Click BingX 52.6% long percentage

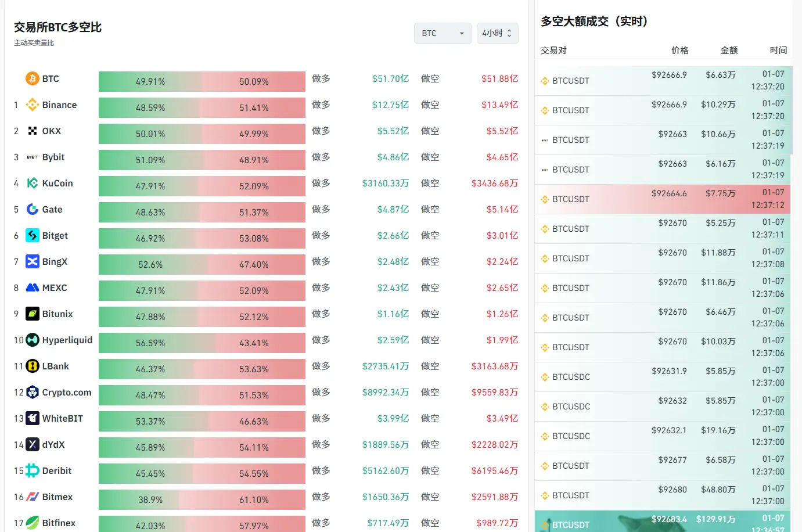150,265
